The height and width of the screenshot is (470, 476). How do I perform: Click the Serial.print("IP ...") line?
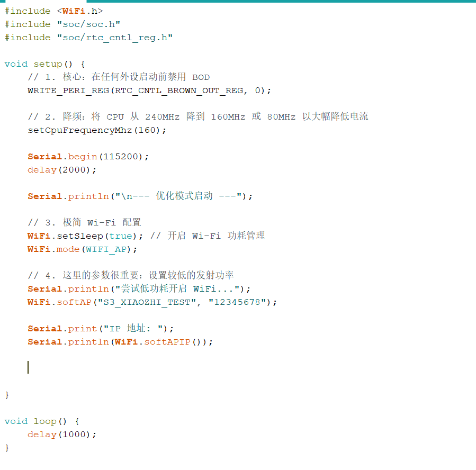(101, 329)
